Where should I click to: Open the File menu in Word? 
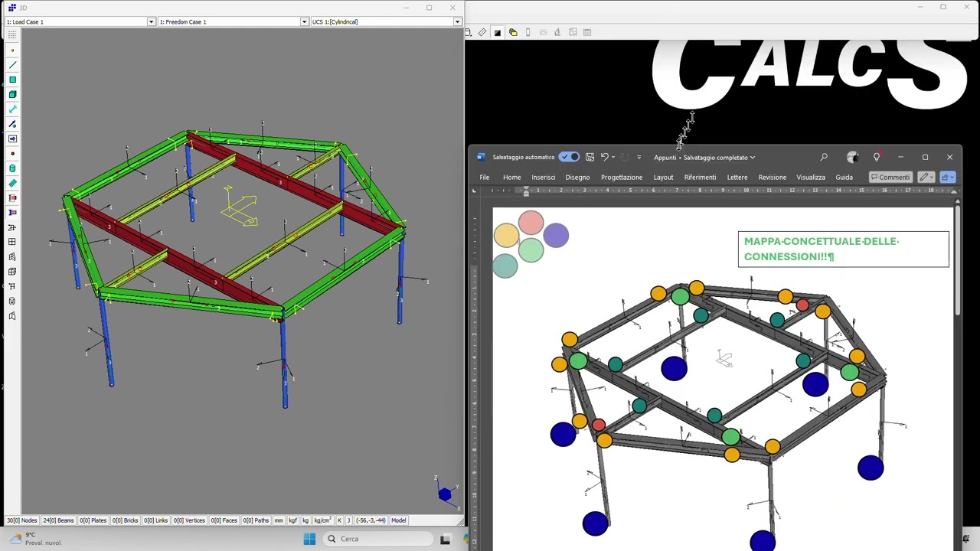pos(485,177)
